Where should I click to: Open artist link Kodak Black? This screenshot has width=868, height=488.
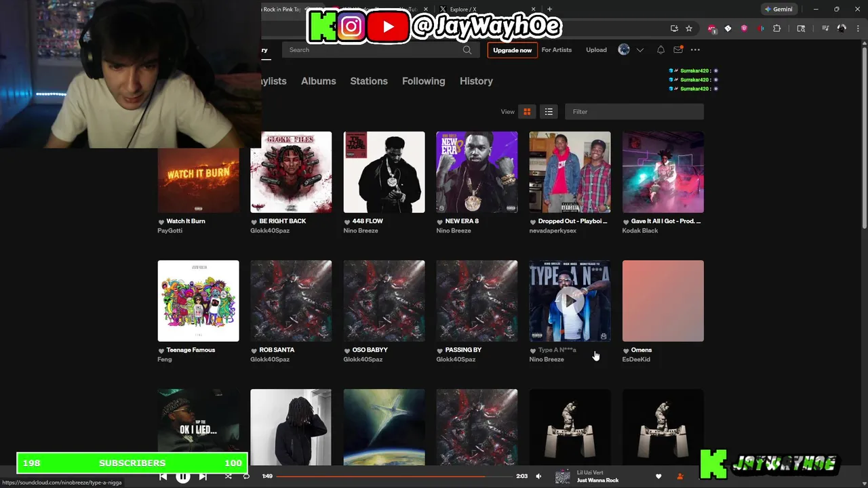click(639, 230)
